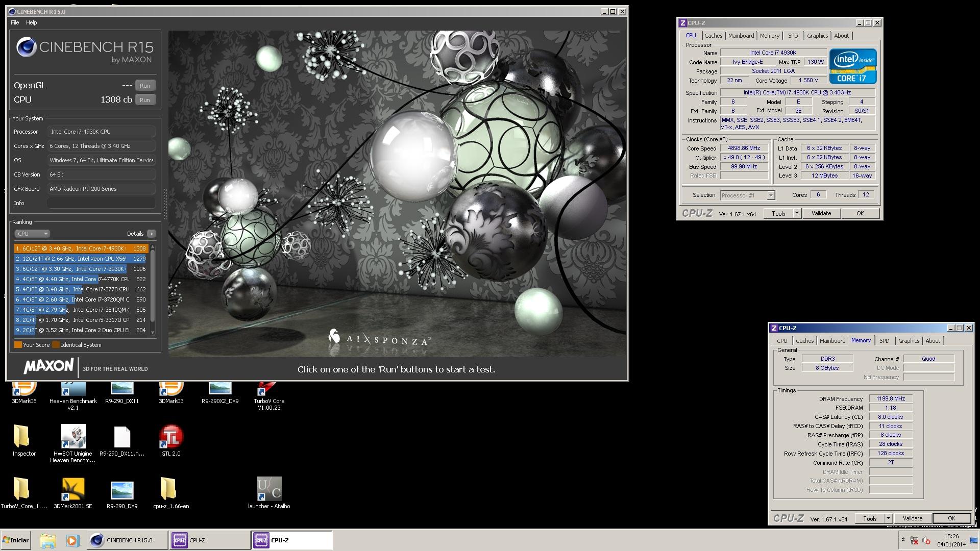Open Tools dropdown arrow in lower CPU-Z
The height and width of the screenshot is (551, 980).
(x=888, y=518)
